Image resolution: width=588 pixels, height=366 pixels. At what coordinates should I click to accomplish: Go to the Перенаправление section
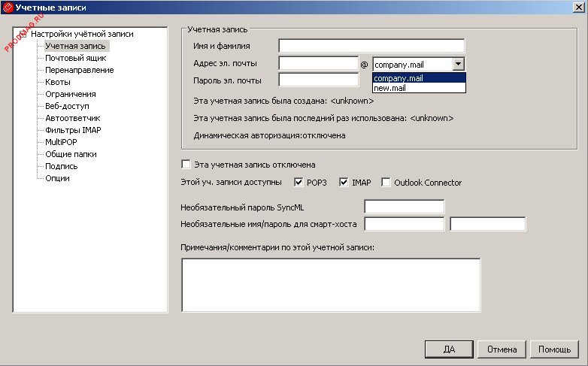point(79,70)
